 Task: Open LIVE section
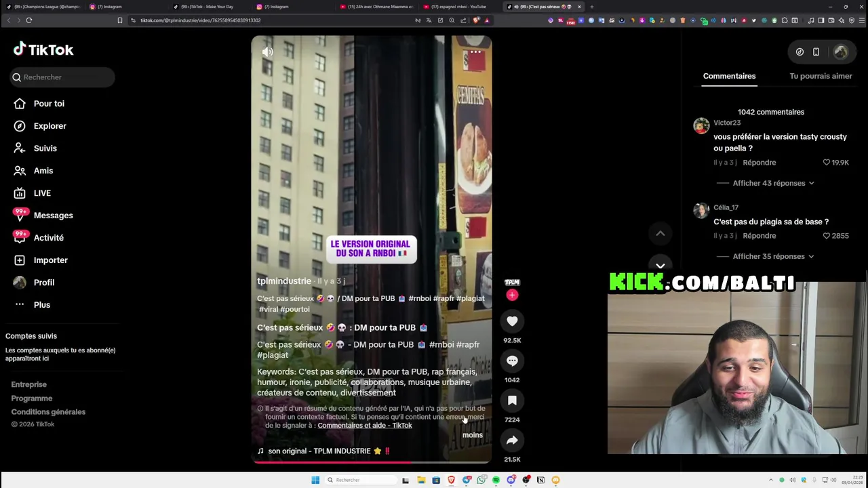point(33,193)
